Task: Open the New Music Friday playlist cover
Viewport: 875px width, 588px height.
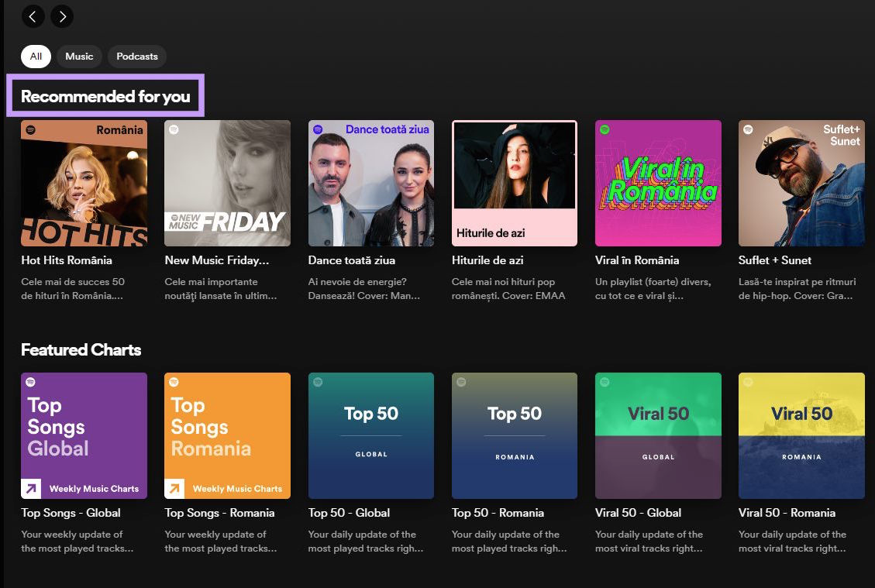Action: point(227,183)
